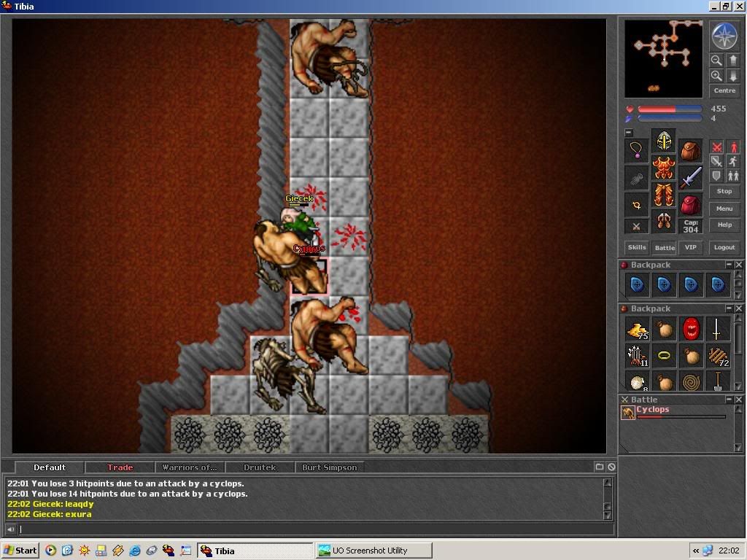
Task: Select the last blue rune in the Backpack
Action: click(x=718, y=285)
